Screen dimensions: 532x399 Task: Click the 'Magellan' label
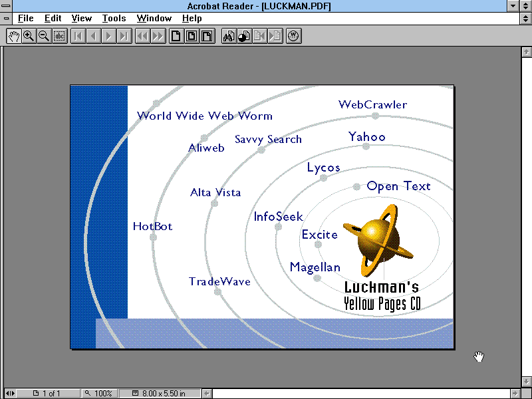[x=315, y=267]
